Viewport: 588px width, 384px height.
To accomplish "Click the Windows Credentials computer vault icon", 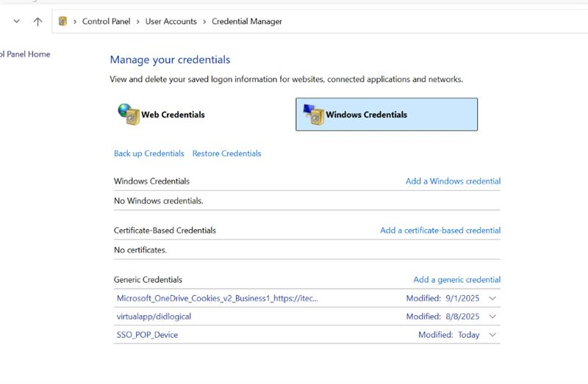I will pyautogui.click(x=314, y=115).
